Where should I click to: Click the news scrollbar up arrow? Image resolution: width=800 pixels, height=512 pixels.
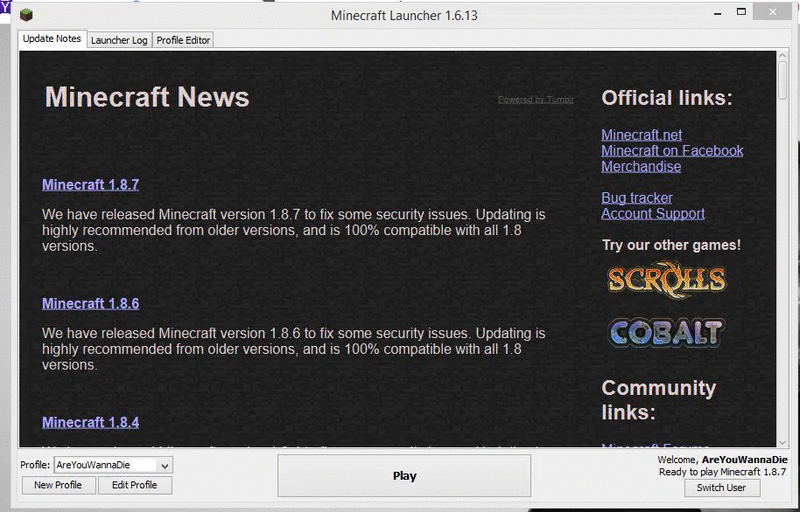point(783,55)
